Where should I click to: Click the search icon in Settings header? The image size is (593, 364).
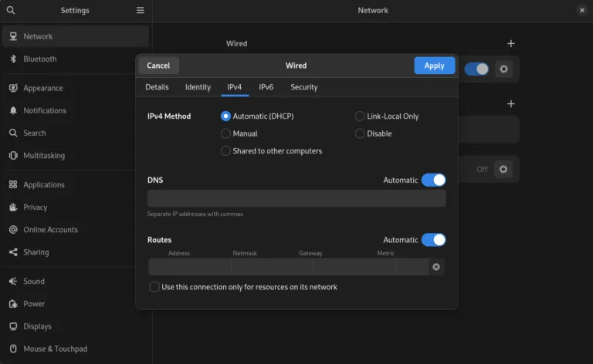(11, 10)
